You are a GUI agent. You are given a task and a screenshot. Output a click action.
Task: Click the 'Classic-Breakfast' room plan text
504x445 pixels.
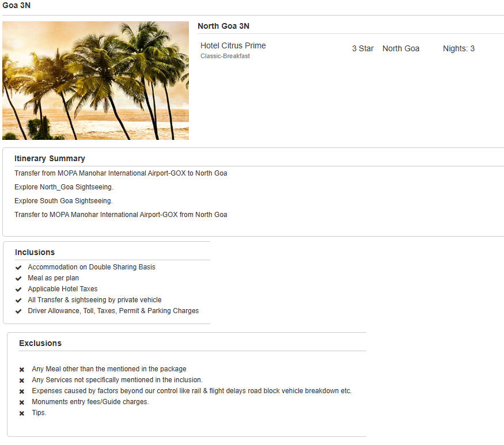[x=225, y=56]
